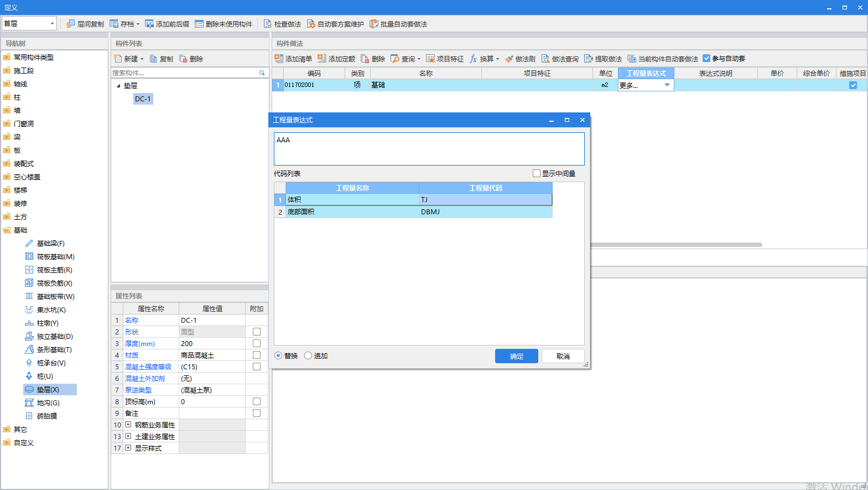Open 常用构件类型 in navigation tree
Screen dimensions: 868x490
(x=33, y=58)
